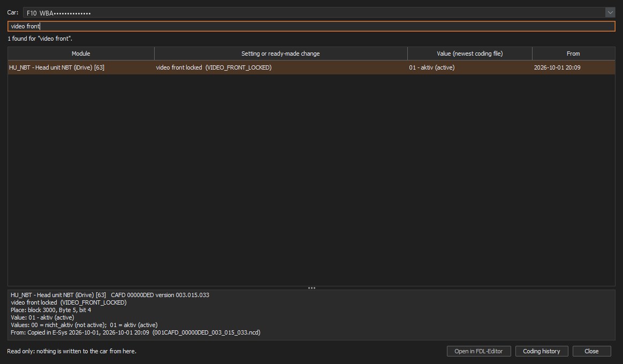Close the search dialog with Close button

591,351
